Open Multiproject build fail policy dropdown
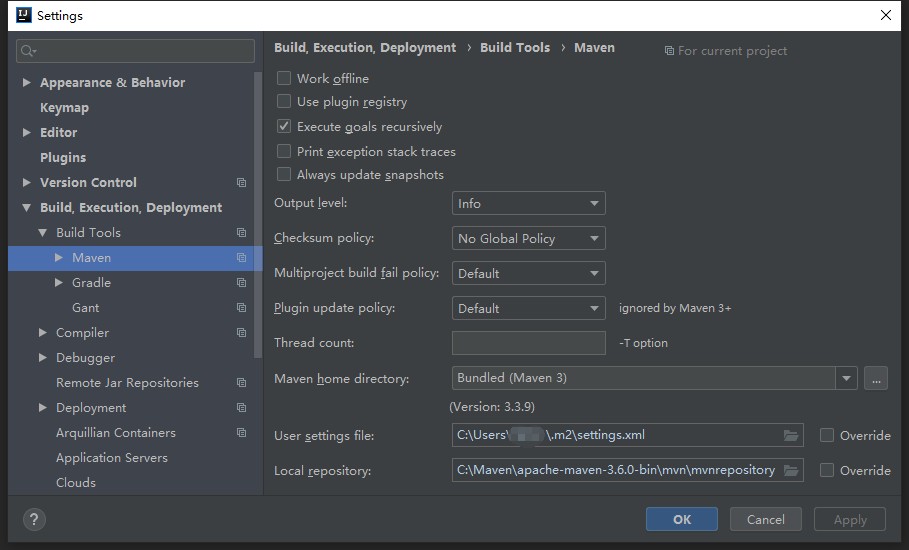Screen dimensions: 909x550 [x=529, y=273]
